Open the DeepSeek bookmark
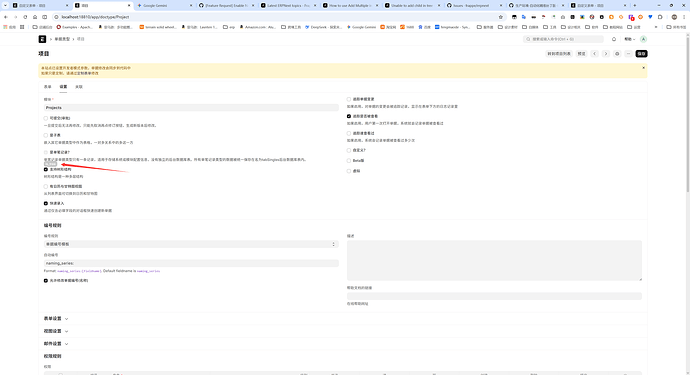Image resolution: width=690 pixels, height=375 pixels. click(x=324, y=27)
